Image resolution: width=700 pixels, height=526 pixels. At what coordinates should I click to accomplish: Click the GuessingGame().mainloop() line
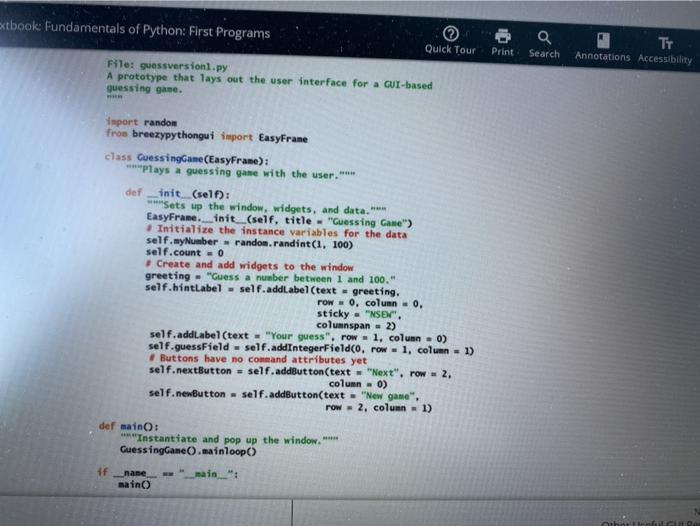188,451
